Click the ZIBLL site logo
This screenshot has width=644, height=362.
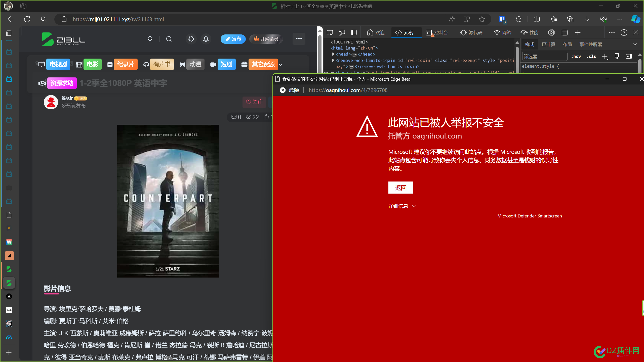click(64, 39)
